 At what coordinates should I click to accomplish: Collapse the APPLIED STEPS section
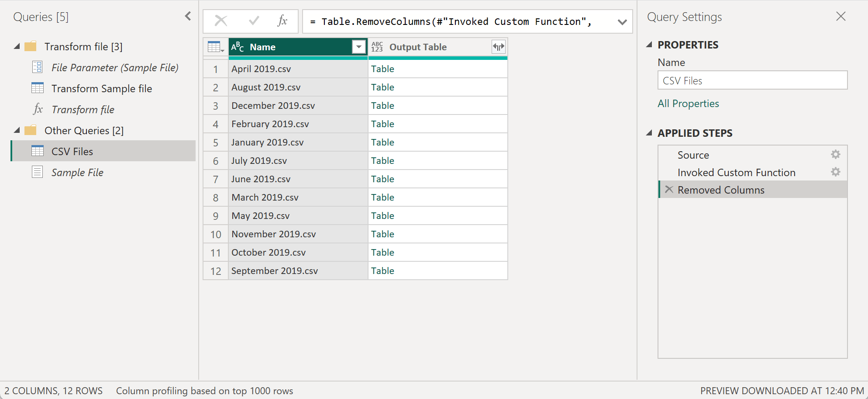(649, 133)
